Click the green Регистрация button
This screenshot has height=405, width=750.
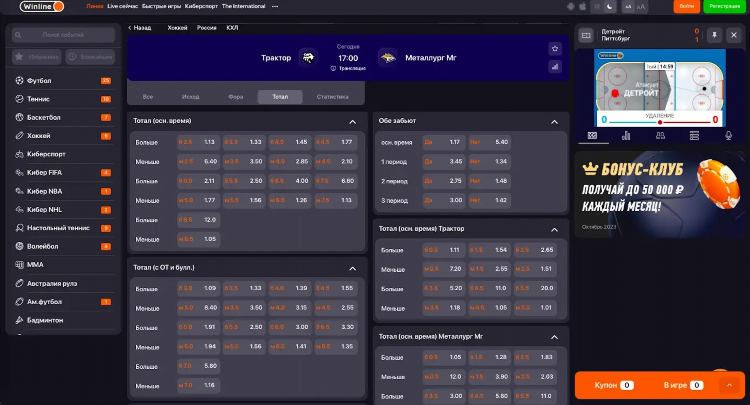tap(724, 6)
